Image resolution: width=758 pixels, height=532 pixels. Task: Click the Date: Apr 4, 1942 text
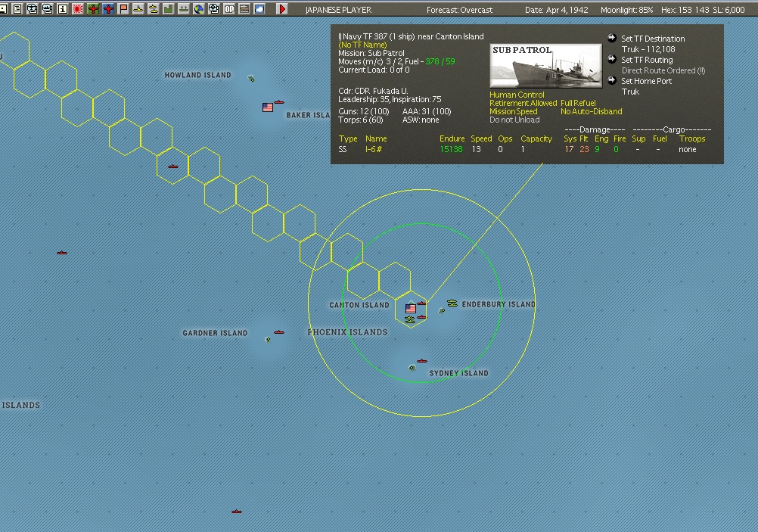[557, 10]
